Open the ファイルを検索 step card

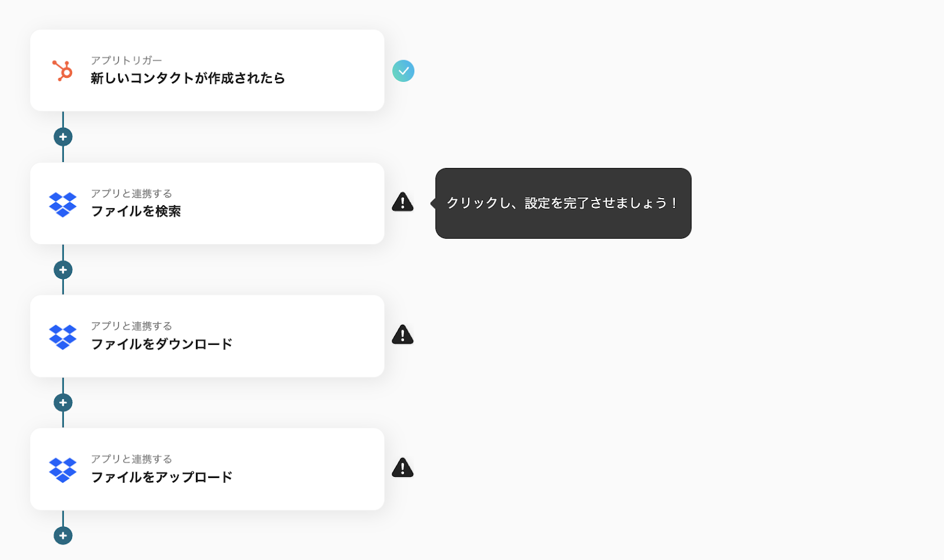207,203
